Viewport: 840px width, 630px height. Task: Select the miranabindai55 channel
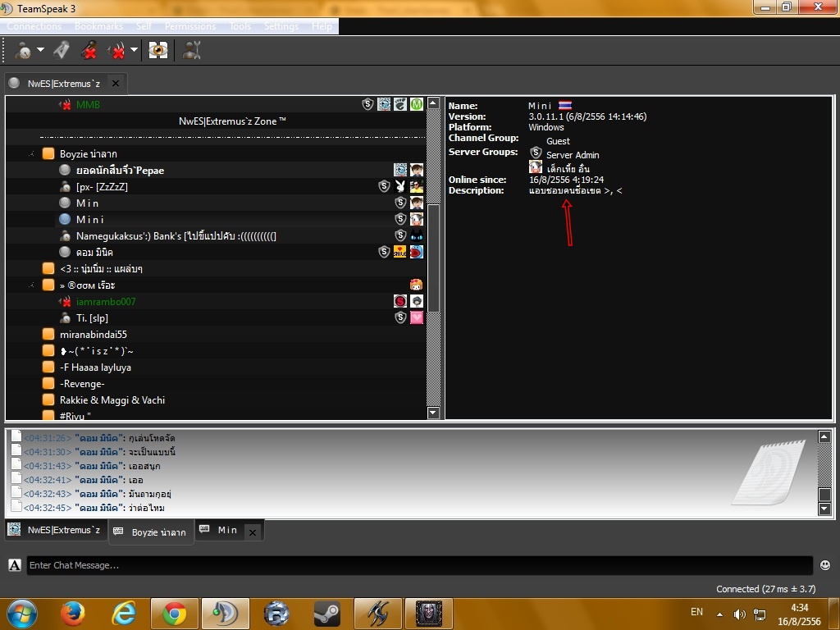coord(94,335)
